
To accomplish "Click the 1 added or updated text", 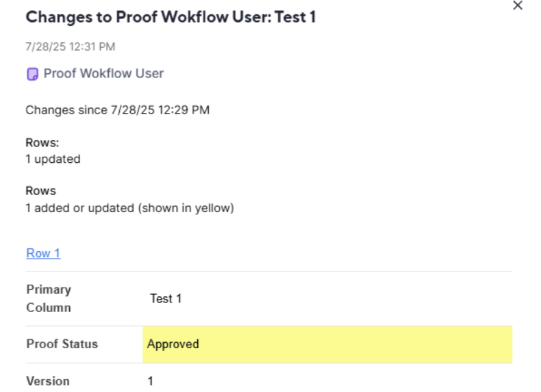I will point(79,208).
